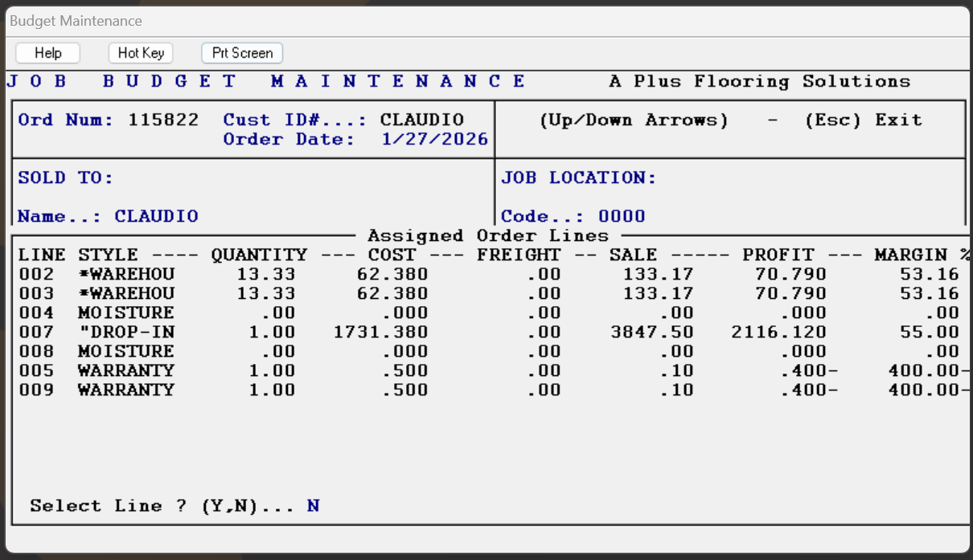Click the Assigned Order Lines heading
This screenshot has height=560, width=973.
coord(488,235)
